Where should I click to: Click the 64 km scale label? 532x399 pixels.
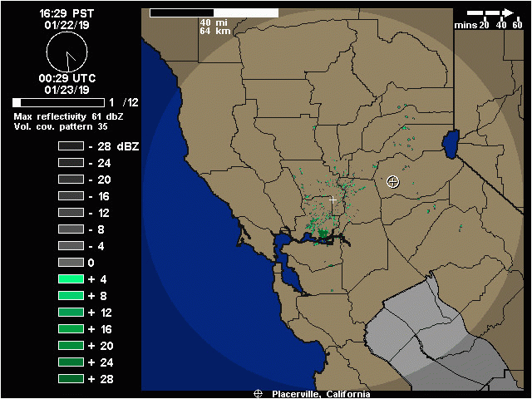(x=215, y=32)
